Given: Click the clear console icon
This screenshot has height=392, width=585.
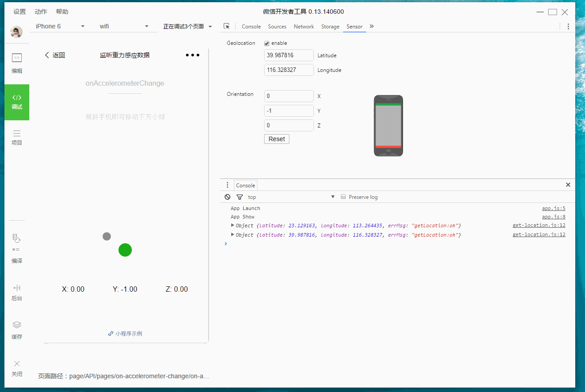Looking at the screenshot, I should coord(227,197).
